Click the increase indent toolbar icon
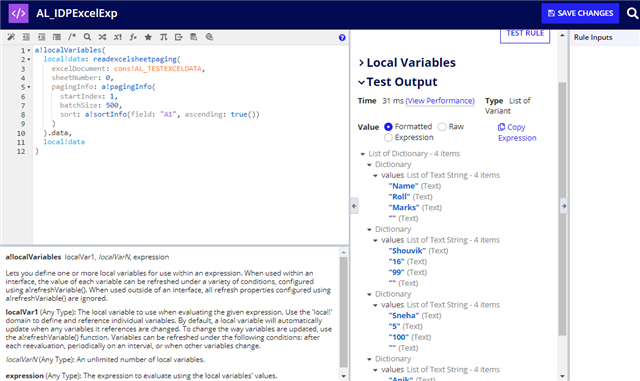 coord(42,37)
